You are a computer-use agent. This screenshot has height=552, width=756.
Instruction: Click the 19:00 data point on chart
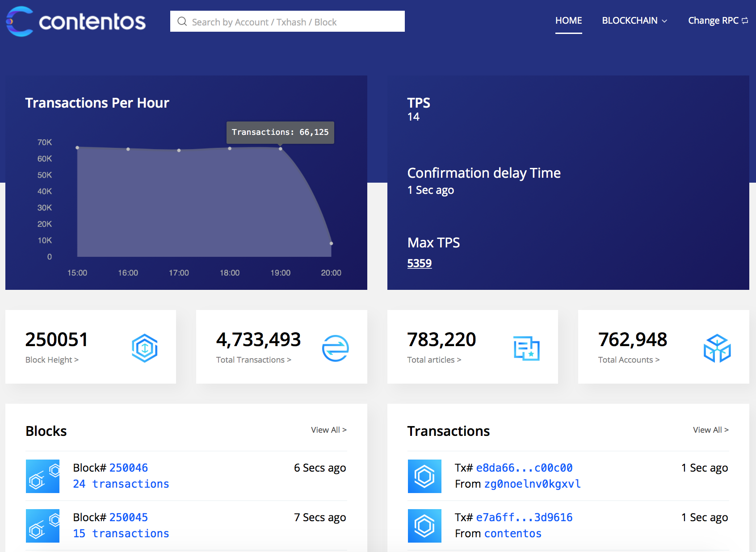pyautogui.click(x=281, y=149)
